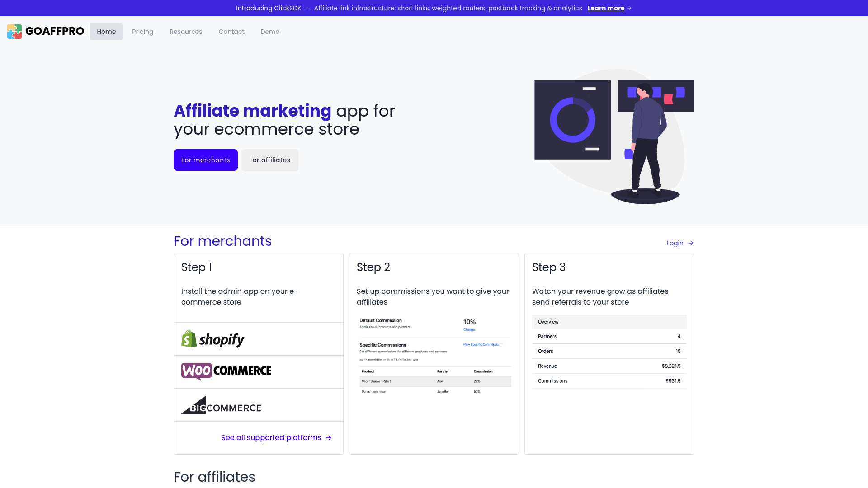This screenshot has height=488, width=868.
Task: Click the Default Commission label
Action: coord(381,320)
